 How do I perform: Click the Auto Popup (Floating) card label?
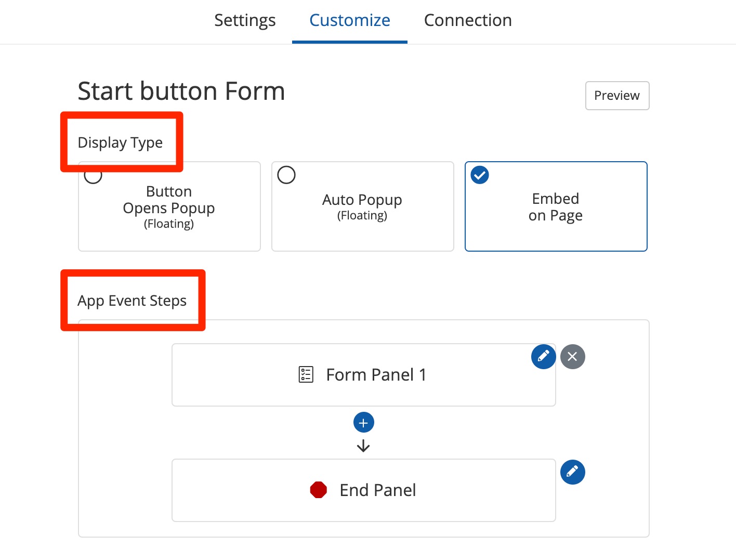point(362,207)
